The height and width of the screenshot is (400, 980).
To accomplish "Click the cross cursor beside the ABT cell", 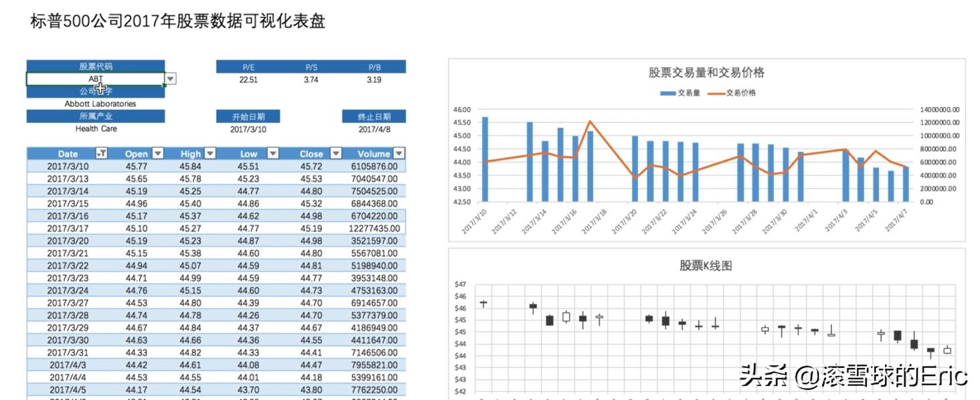I will point(100,88).
